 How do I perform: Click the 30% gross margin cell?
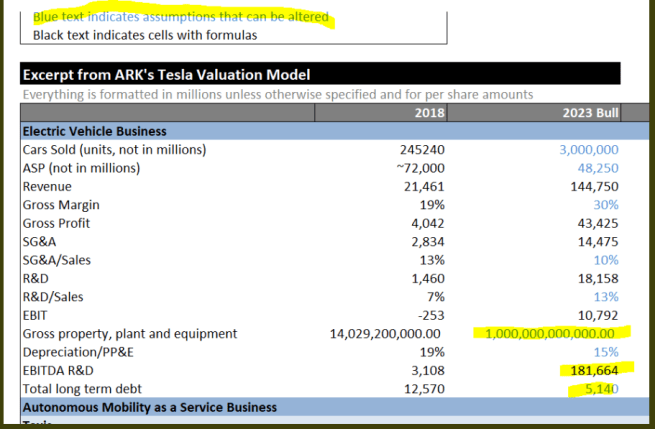(606, 205)
